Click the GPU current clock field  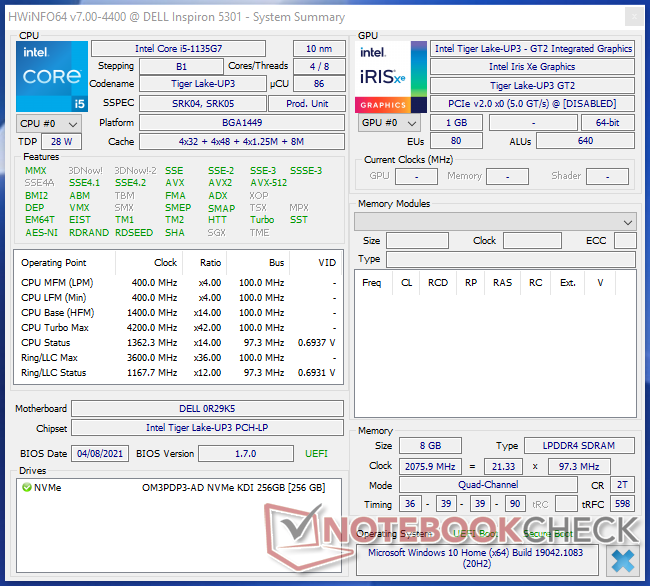417,176
